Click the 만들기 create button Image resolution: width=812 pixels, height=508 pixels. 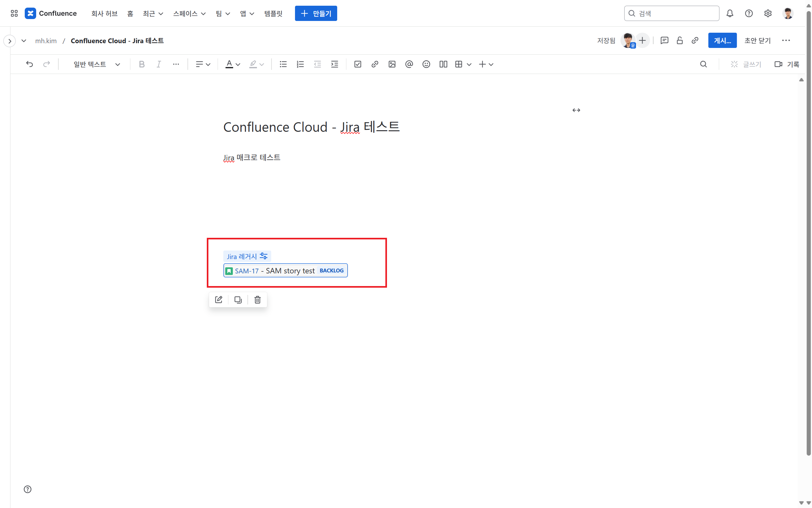pos(316,13)
